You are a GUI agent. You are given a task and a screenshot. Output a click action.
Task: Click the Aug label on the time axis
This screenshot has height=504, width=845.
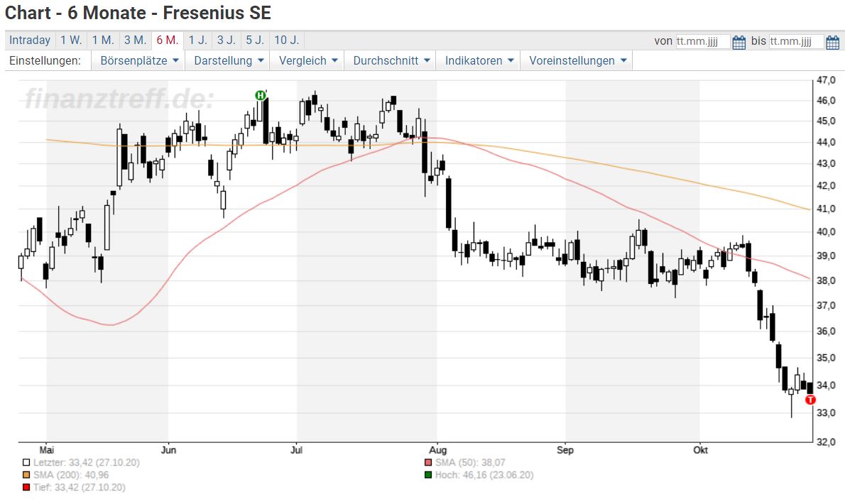point(438,450)
